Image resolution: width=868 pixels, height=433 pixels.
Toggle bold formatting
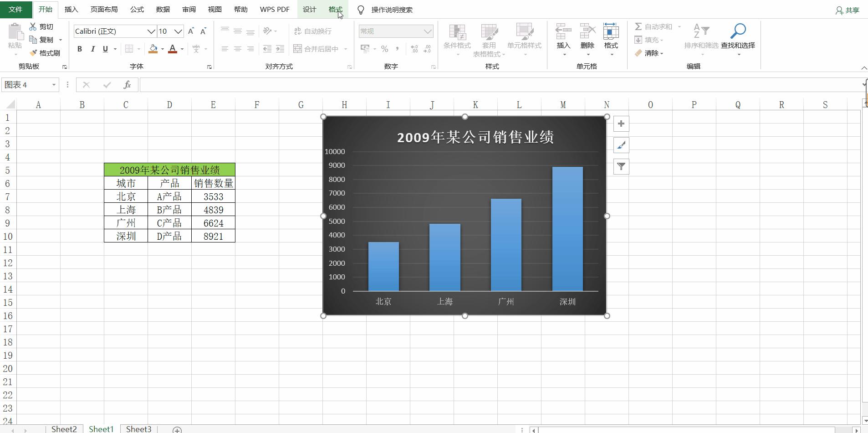[79, 49]
